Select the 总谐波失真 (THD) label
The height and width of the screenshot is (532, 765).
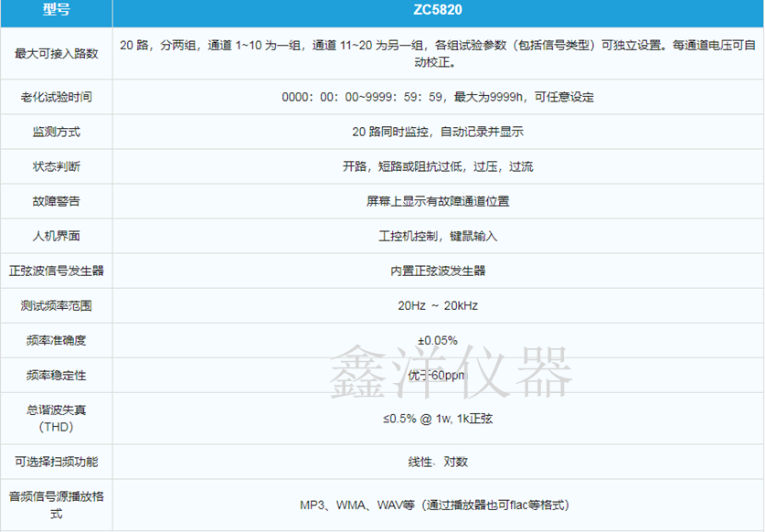point(56,419)
